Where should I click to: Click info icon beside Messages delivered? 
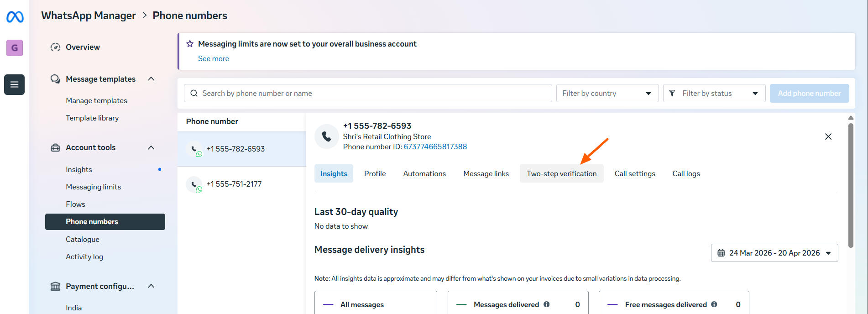click(x=547, y=304)
